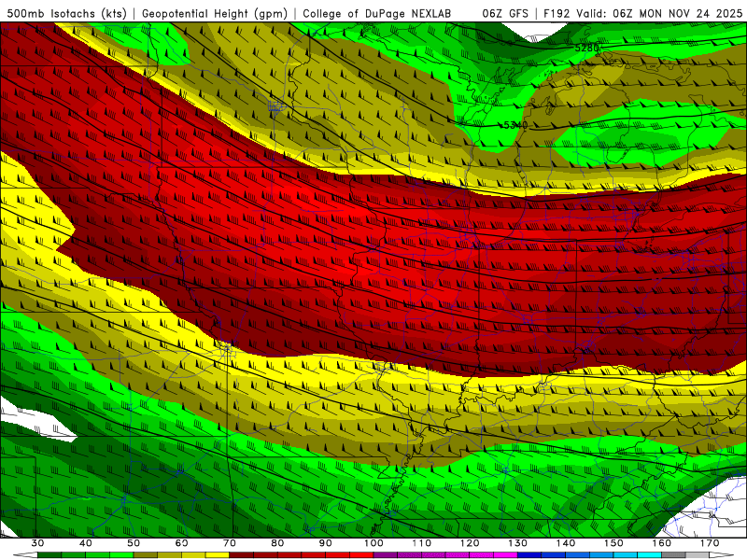Click the 120 label on the color scale
Viewport: 747px width, 560px height.
click(x=470, y=543)
